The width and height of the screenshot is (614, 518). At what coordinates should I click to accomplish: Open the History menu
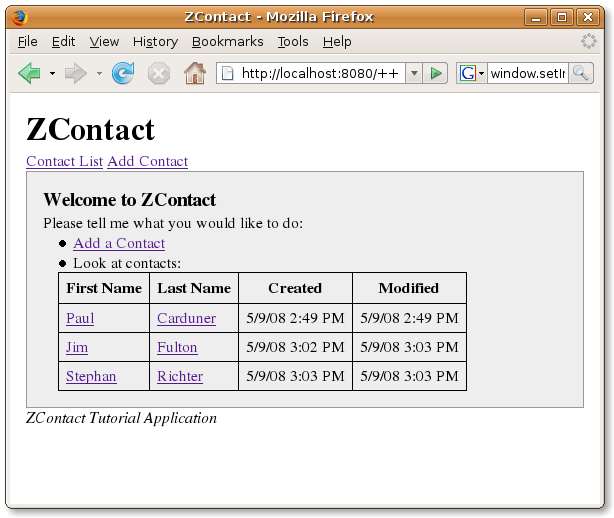pos(155,41)
